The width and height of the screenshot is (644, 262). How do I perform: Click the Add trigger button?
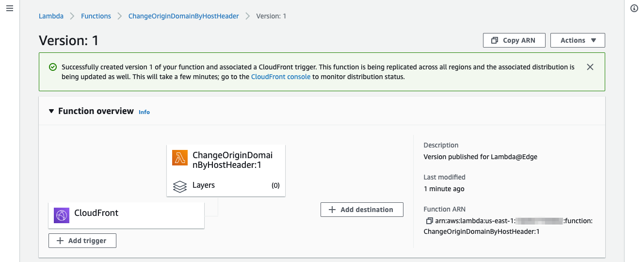82,241
